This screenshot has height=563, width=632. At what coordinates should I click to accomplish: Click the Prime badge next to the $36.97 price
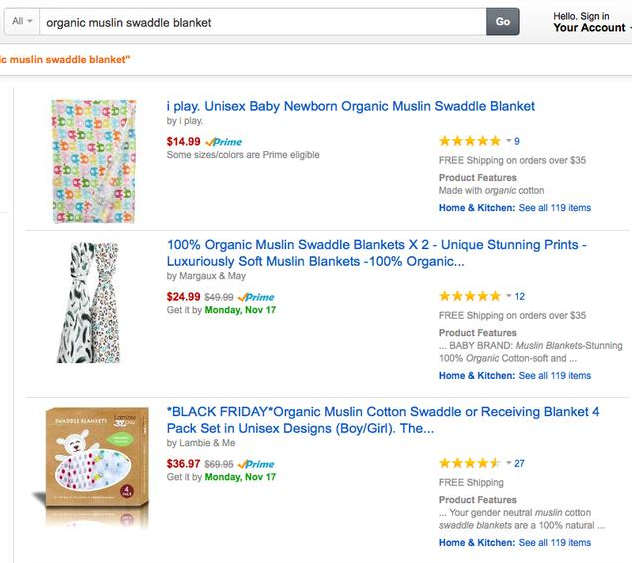[x=258, y=464]
